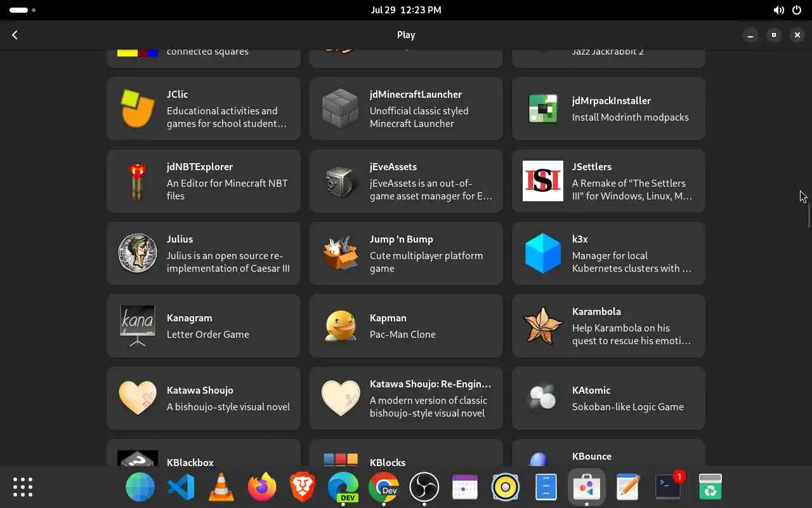Click the k3x blue cube icon
The image size is (812, 508).
(x=543, y=253)
